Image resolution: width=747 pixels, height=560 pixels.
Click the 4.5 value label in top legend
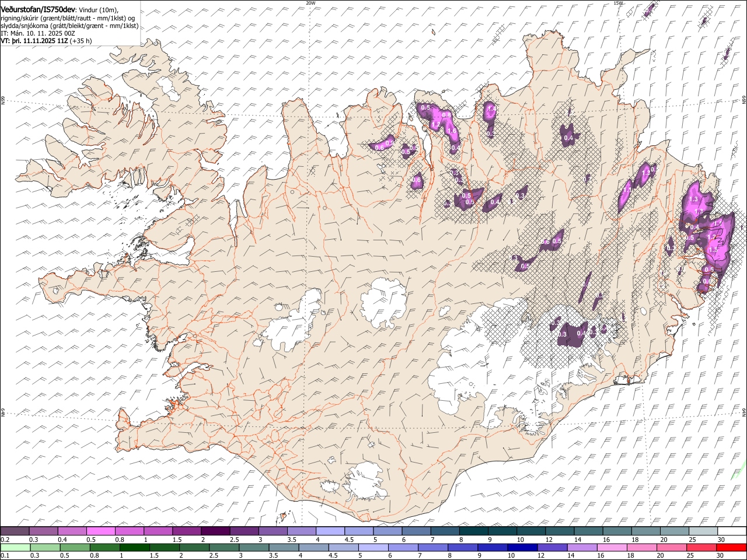pos(349,540)
